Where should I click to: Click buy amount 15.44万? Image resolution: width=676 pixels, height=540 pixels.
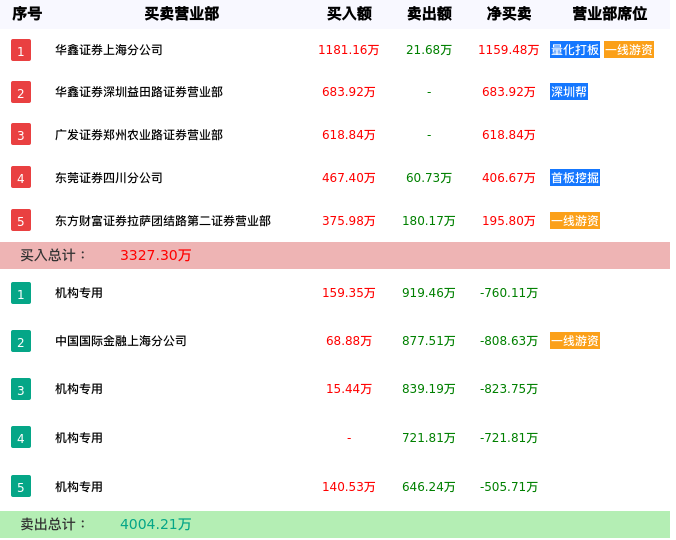(349, 389)
